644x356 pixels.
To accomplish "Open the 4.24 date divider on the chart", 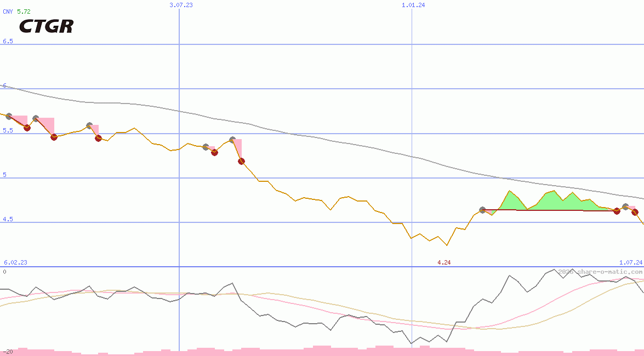I will pyautogui.click(x=443, y=262).
